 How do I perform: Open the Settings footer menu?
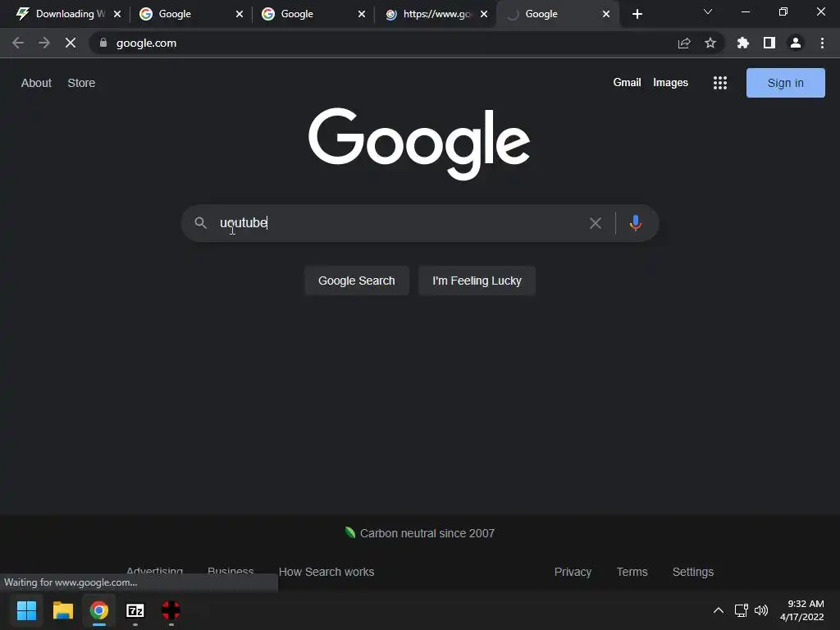point(692,572)
